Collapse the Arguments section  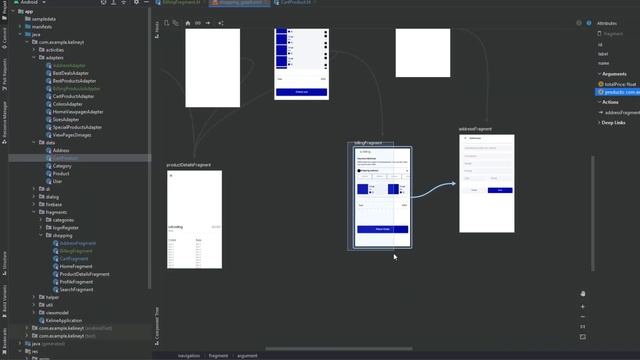[x=600, y=74]
